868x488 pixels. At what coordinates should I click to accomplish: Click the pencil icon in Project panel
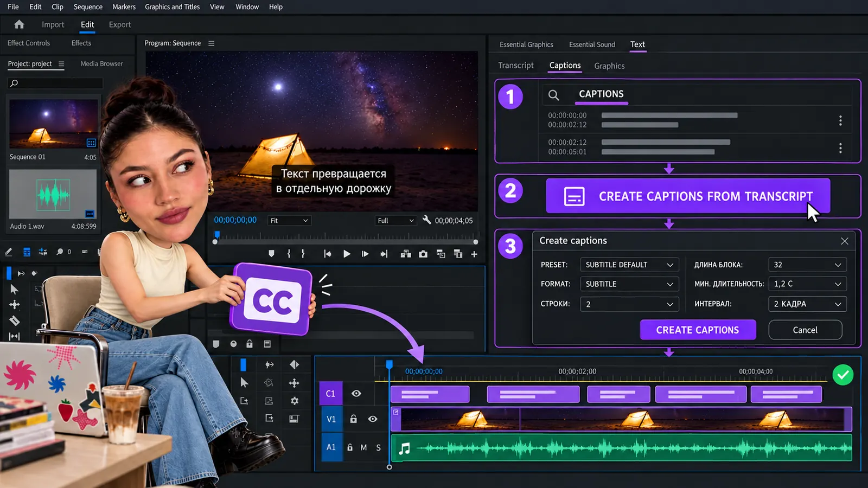(9, 252)
